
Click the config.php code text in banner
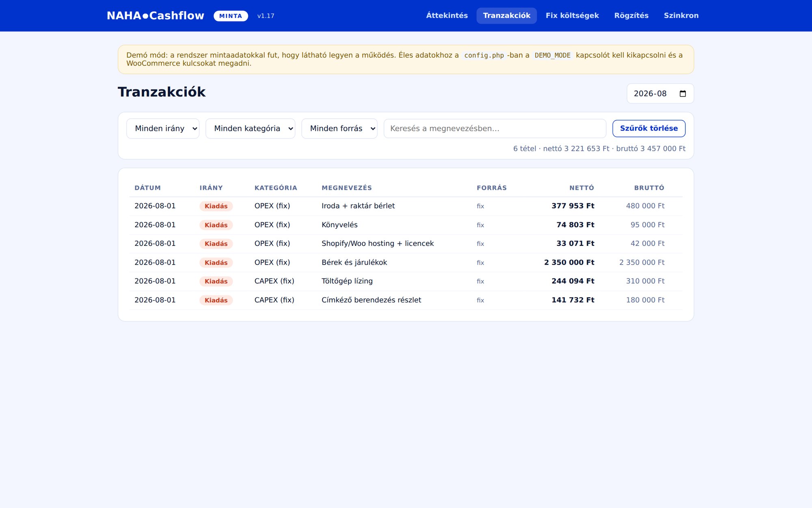[x=484, y=55]
